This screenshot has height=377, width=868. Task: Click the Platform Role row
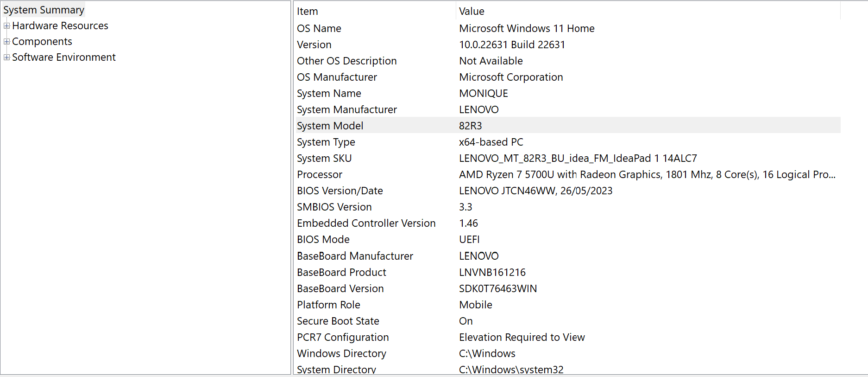328,305
